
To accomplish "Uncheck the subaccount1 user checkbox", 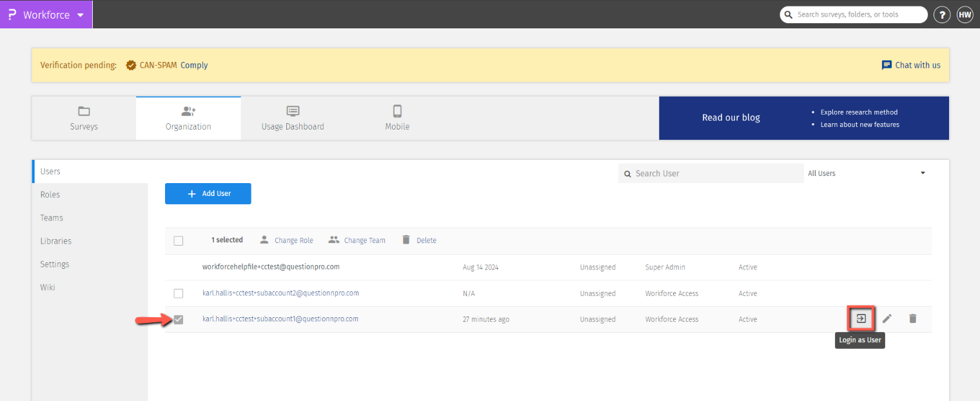I will (179, 319).
